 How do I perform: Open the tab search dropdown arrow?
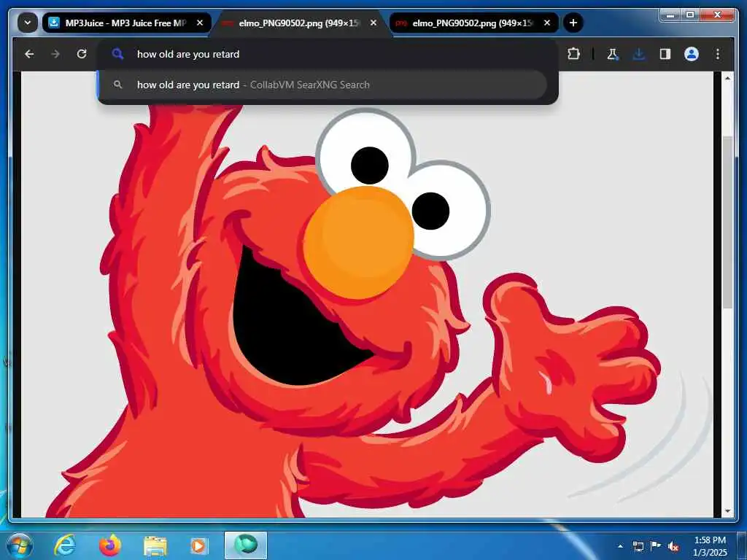pos(28,23)
